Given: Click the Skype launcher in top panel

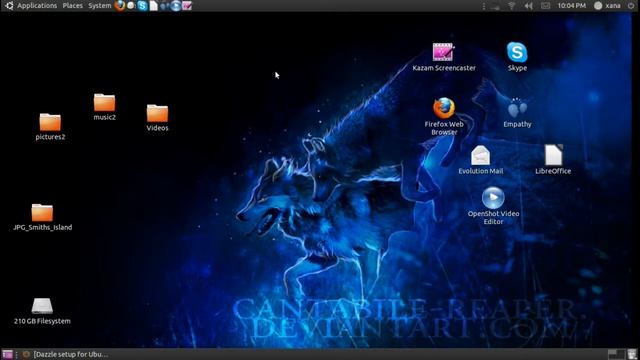Looking at the screenshot, I should (142, 6).
